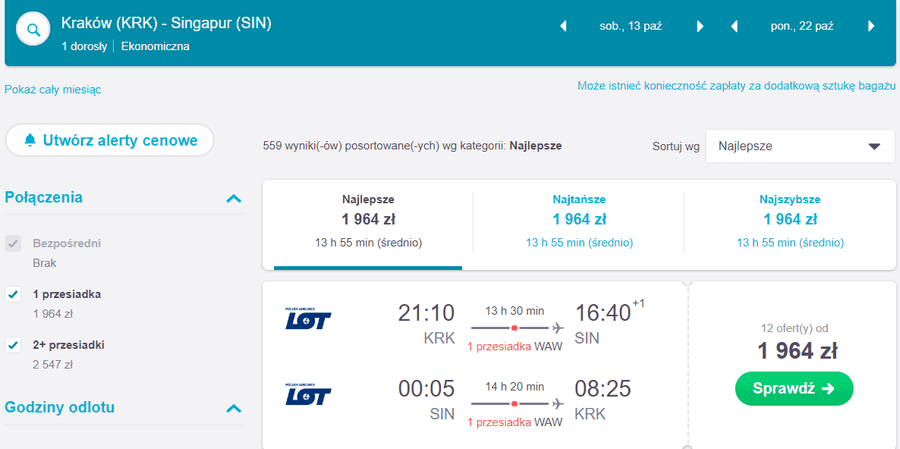Click the LOT logo on return flight
This screenshot has height=449, width=900.
click(x=308, y=395)
